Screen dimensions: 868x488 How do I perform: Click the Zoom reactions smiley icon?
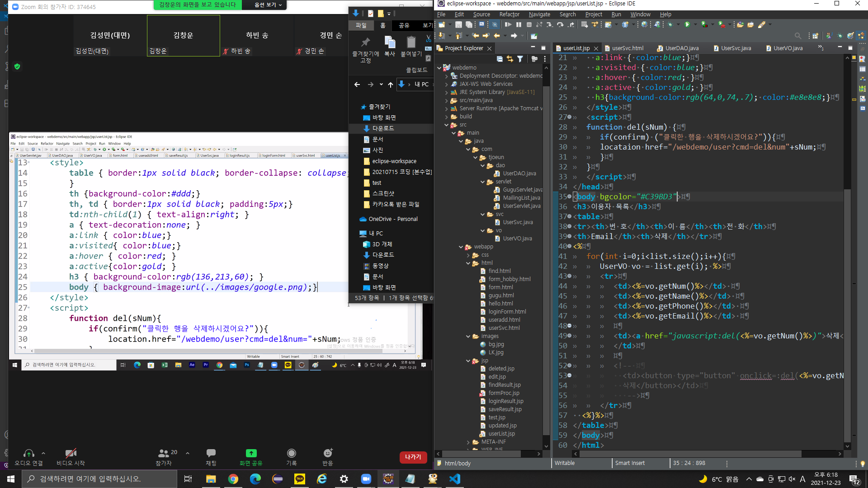(x=328, y=453)
